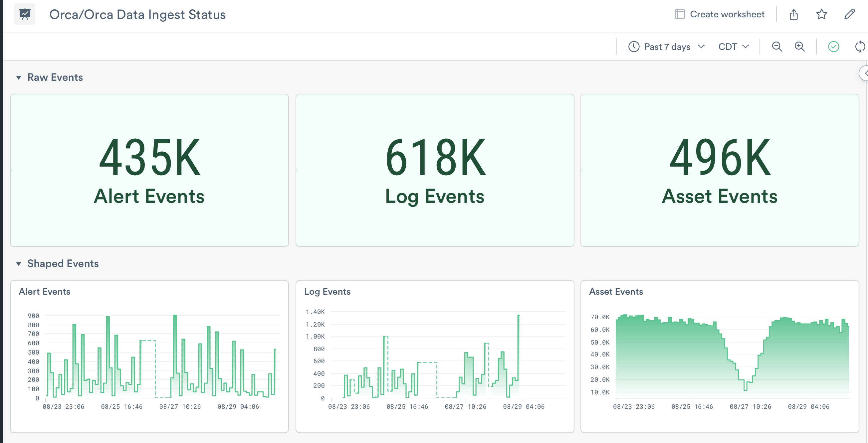Collapse the Raw Events section
The width and height of the screenshot is (868, 443).
19,78
